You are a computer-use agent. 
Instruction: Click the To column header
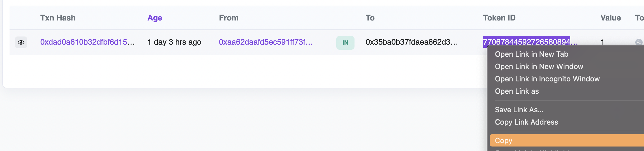point(370,18)
